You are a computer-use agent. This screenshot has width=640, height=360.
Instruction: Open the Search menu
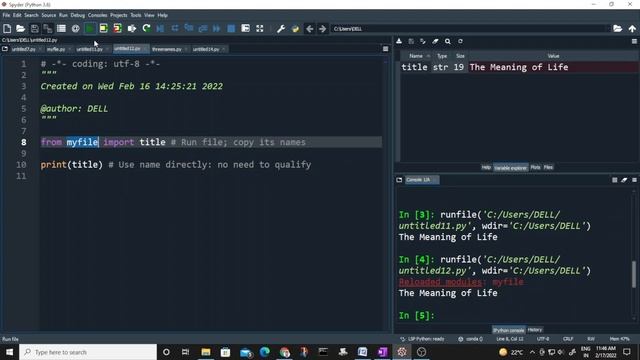[31, 15]
